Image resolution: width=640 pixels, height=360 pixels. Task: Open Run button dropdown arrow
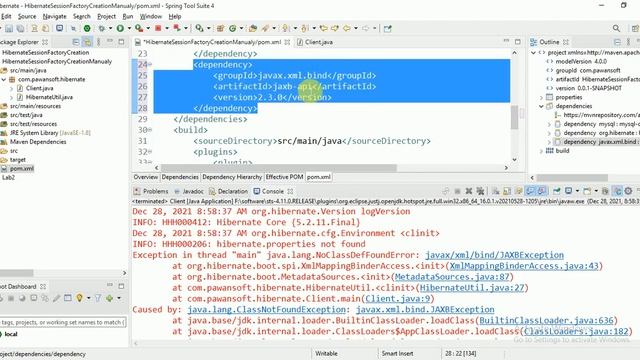tap(129, 28)
